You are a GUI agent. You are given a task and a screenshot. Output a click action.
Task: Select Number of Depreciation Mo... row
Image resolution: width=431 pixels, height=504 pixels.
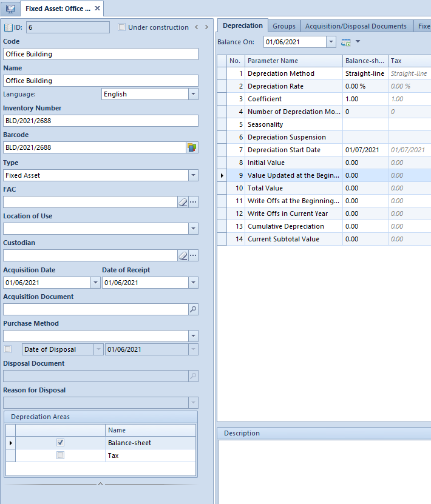(324, 112)
